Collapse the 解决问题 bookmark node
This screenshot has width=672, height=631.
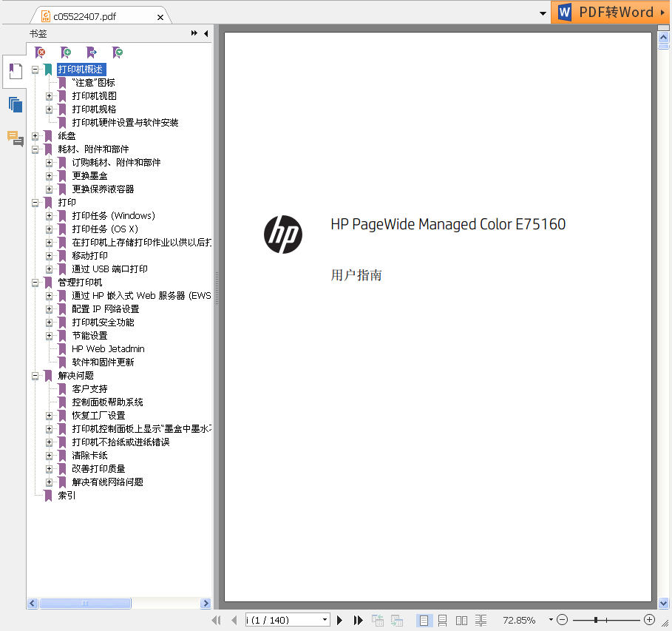[35, 375]
